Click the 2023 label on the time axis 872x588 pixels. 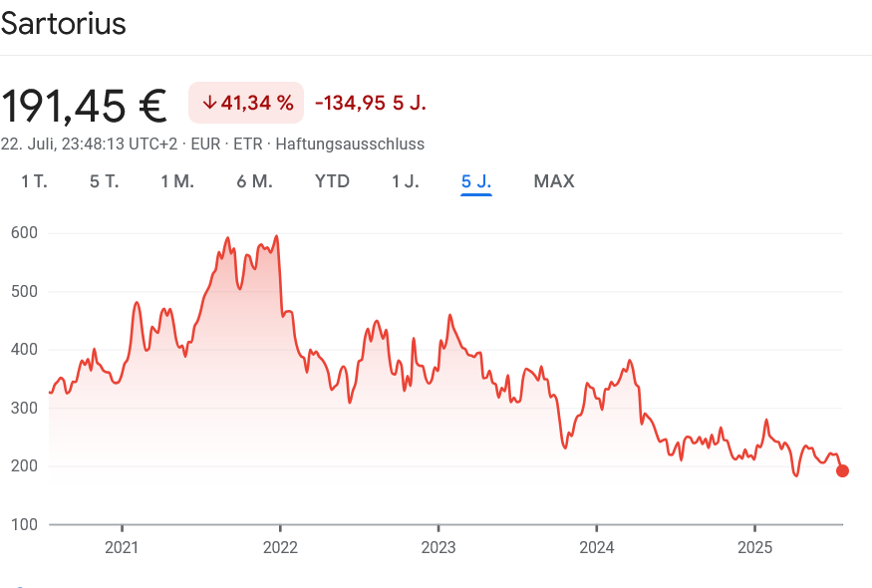pyautogui.click(x=438, y=547)
